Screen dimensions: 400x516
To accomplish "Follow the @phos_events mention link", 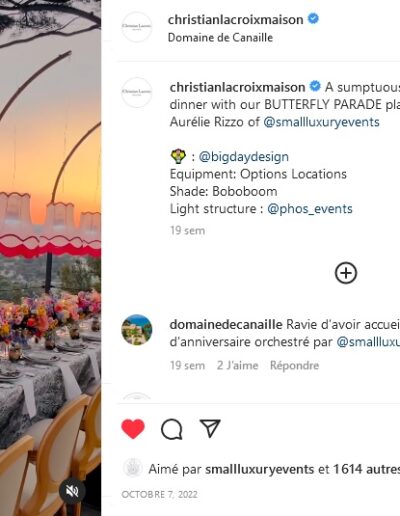I will coord(310,209).
